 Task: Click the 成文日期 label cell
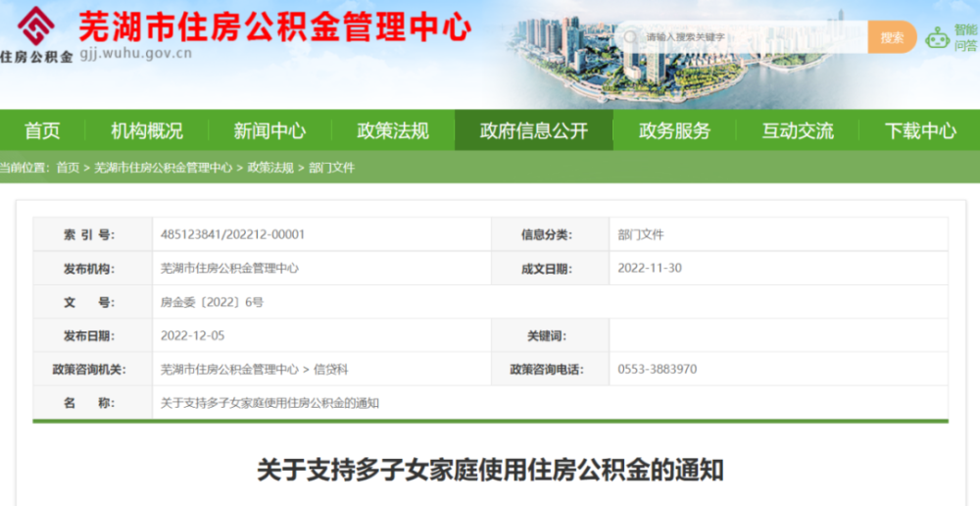[x=551, y=269]
